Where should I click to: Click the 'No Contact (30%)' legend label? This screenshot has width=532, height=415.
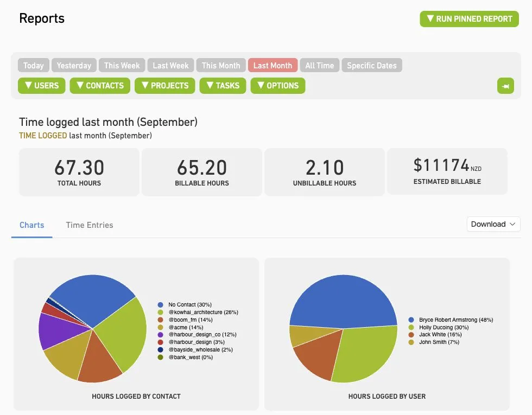coord(190,305)
